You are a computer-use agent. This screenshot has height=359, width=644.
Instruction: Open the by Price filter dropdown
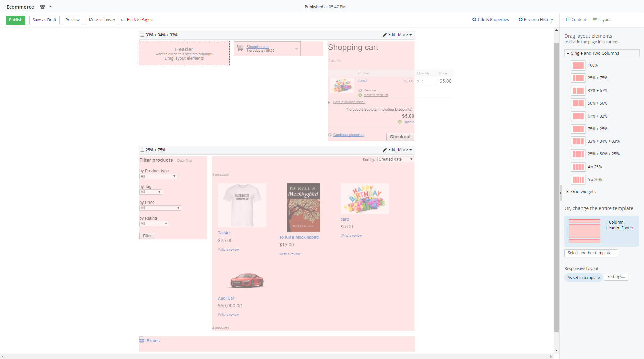click(160, 208)
